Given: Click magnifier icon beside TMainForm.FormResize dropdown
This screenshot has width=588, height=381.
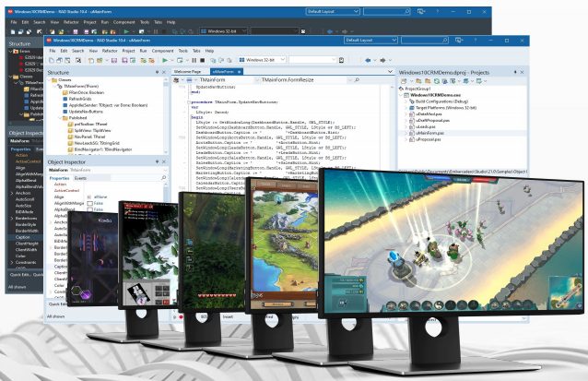Looking at the screenshot, I should pyautogui.click(x=357, y=80).
